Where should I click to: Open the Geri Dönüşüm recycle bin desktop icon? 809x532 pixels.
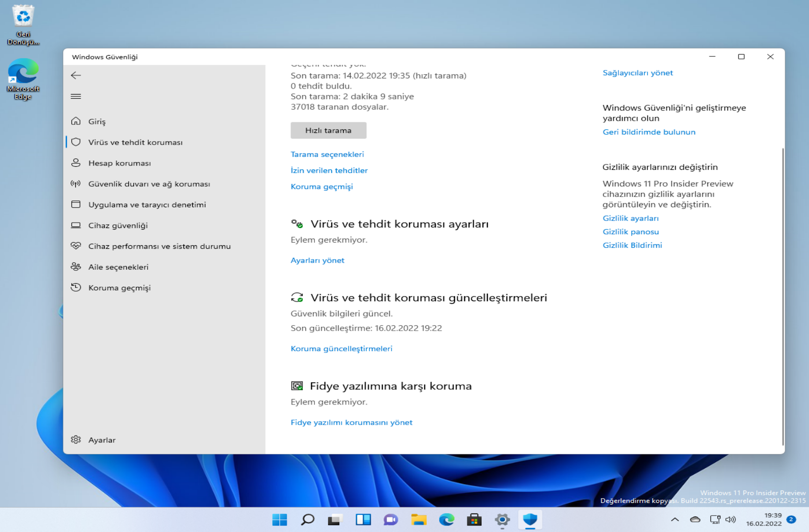(23, 25)
